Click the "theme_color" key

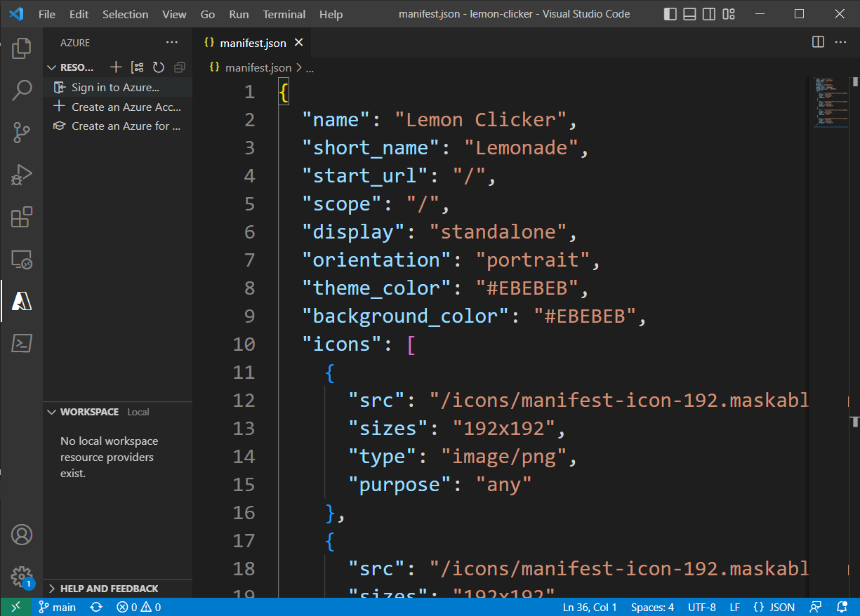point(376,288)
